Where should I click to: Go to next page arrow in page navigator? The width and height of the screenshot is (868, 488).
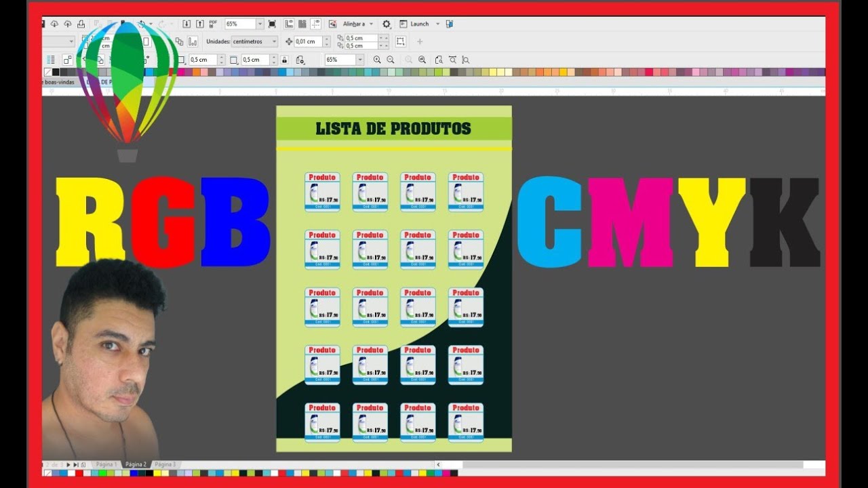[68, 465]
